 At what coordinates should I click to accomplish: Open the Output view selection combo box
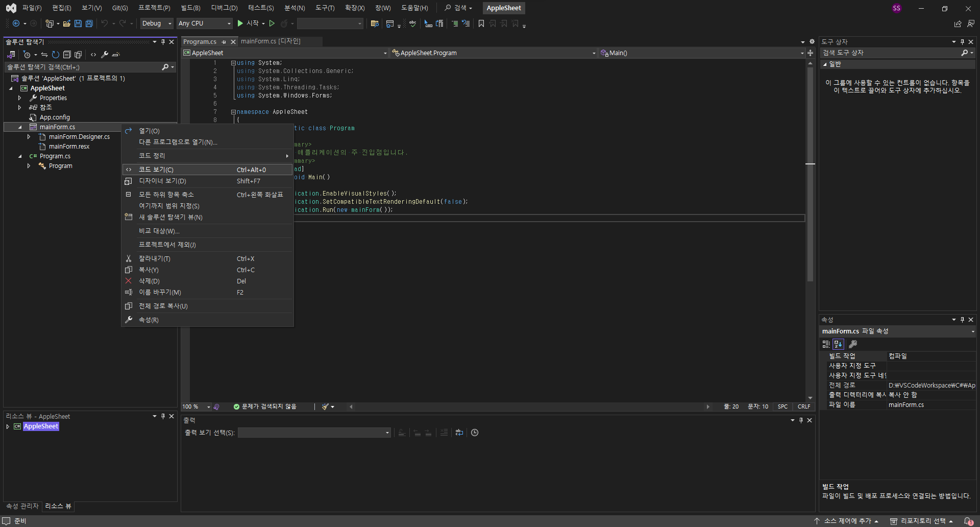(x=314, y=433)
